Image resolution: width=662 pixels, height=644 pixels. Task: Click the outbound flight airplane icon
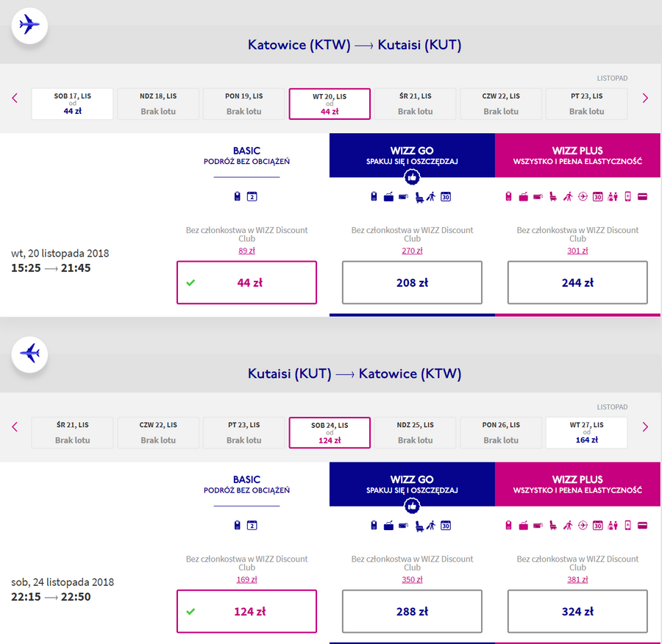pyautogui.click(x=29, y=25)
